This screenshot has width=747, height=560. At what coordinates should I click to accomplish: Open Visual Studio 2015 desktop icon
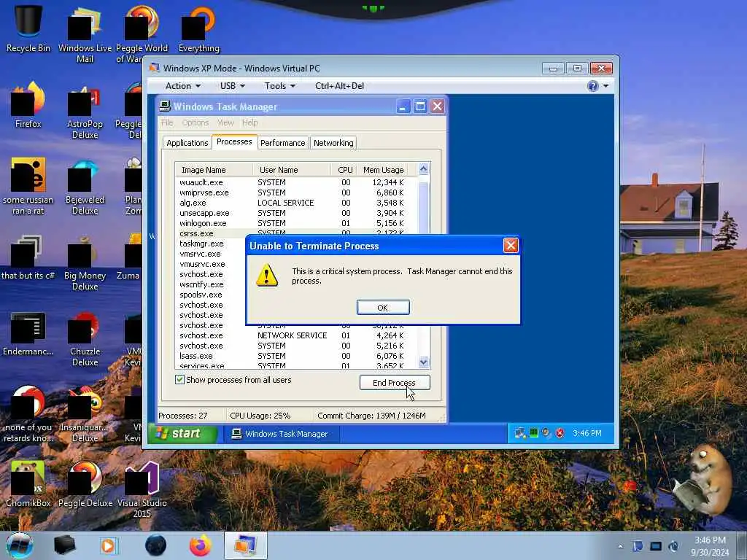(x=142, y=489)
